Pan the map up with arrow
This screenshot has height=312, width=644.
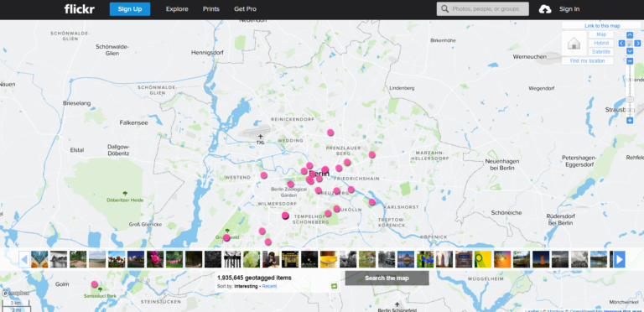[630, 35]
